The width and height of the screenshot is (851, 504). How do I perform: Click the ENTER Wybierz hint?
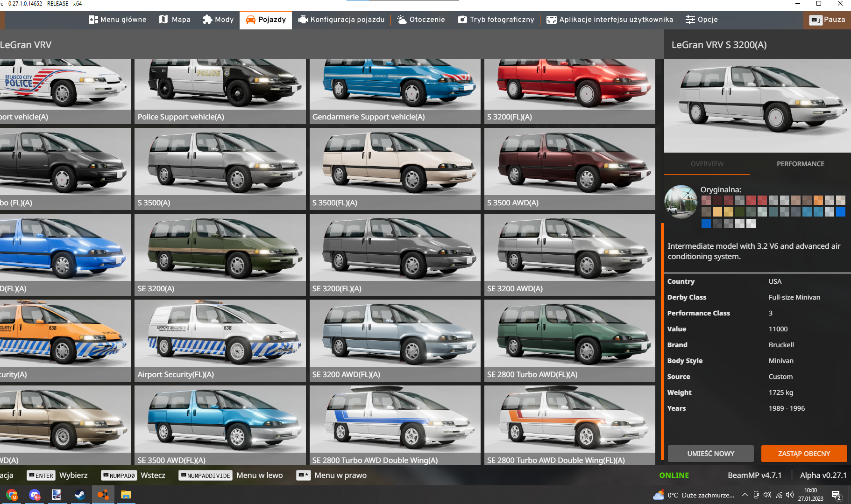[x=57, y=475]
